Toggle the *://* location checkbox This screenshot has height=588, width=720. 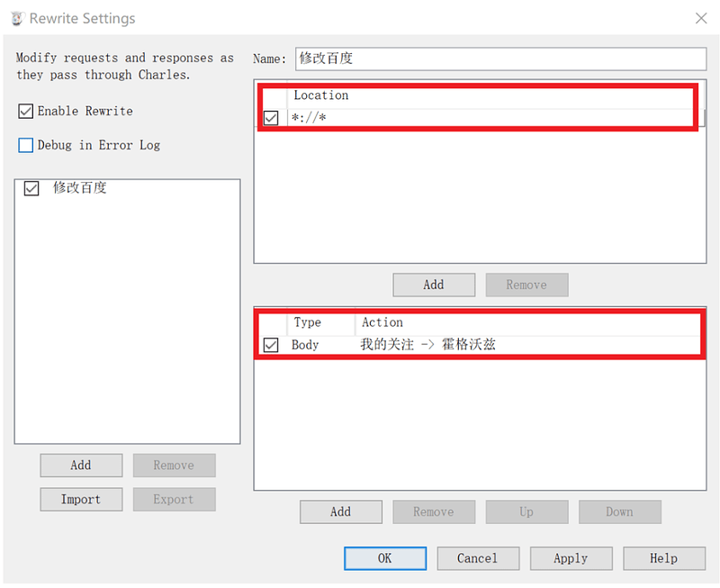(271, 118)
